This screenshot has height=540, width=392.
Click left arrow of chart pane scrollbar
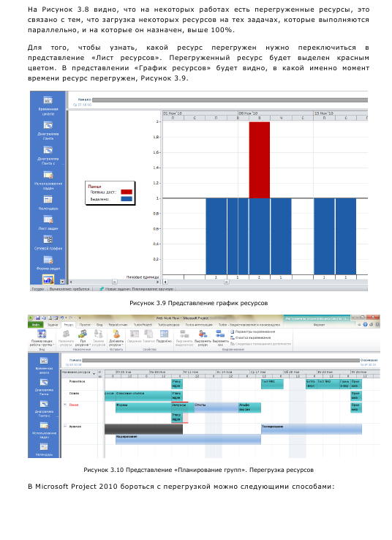tap(165, 282)
